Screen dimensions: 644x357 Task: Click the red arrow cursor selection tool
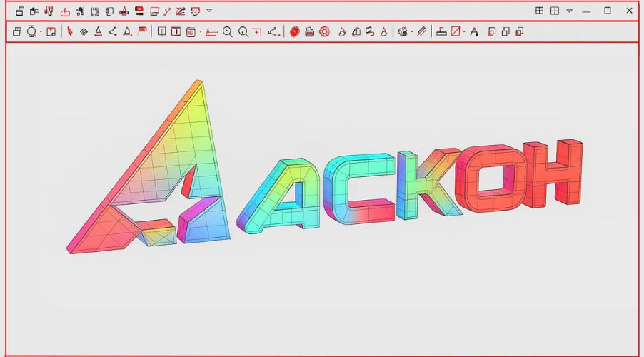click(70, 31)
